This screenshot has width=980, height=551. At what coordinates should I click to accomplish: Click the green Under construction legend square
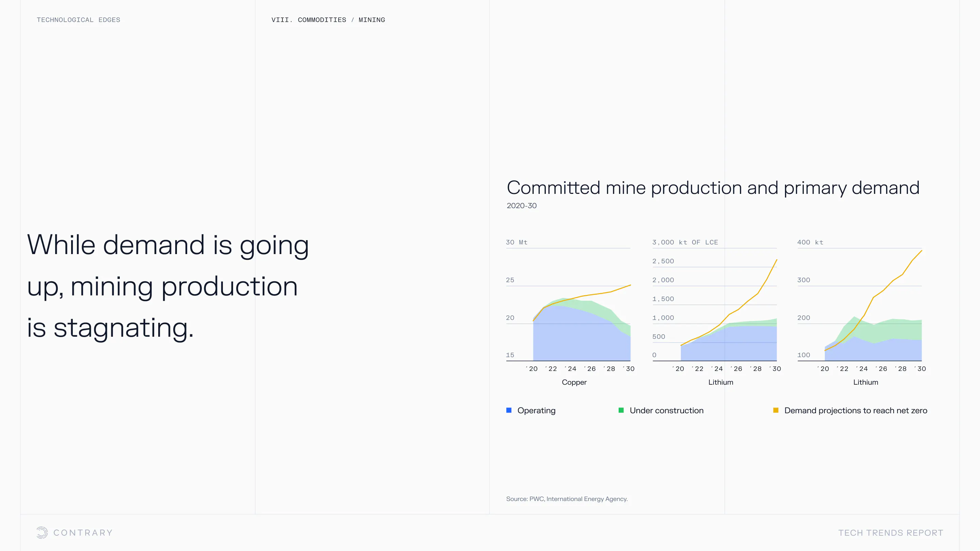coord(621,410)
